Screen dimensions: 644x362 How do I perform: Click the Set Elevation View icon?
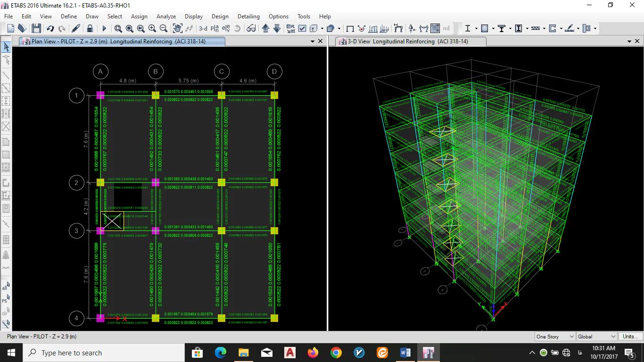pos(226,29)
